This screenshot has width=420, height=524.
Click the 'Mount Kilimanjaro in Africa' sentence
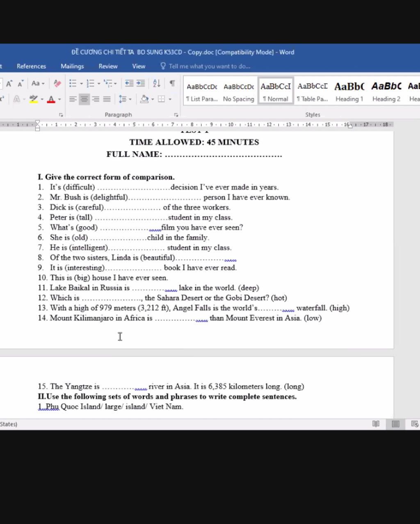point(180,318)
